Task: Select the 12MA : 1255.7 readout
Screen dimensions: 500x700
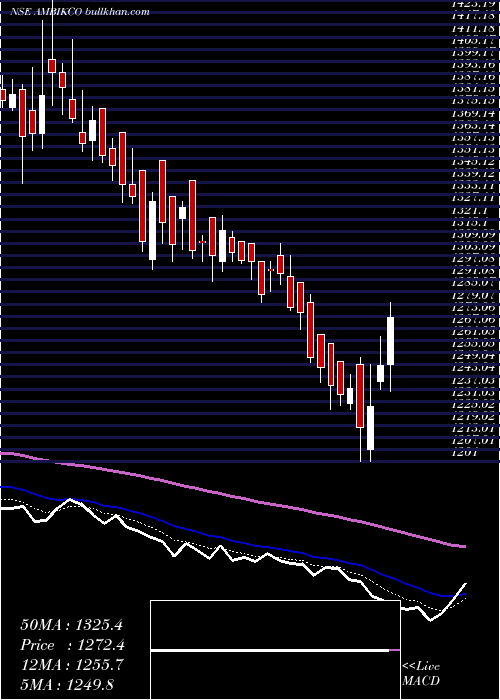Action: 71,665
